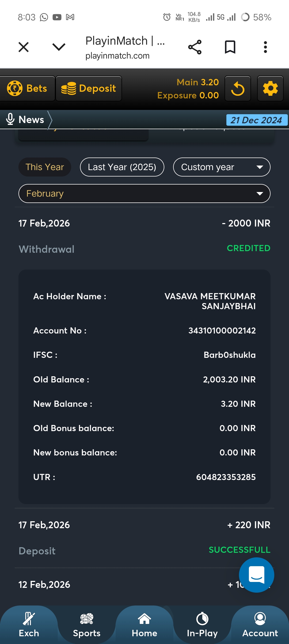Bookmark this page using bookmark icon
The height and width of the screenshot is (644, 289).
(230, 47)
